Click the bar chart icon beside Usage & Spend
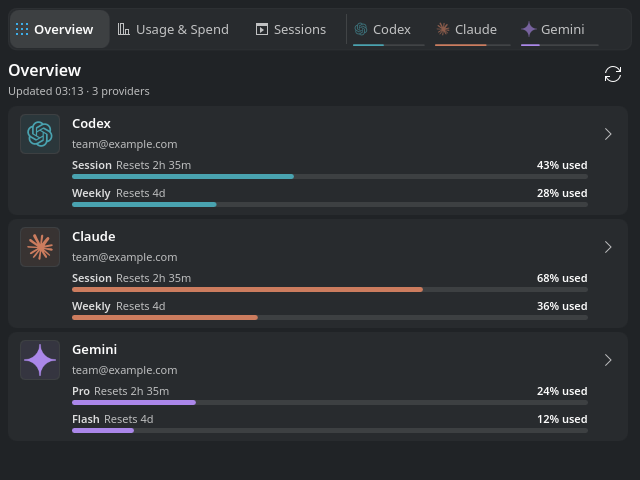This screenshot has height=480, width=640. [123, 29]
